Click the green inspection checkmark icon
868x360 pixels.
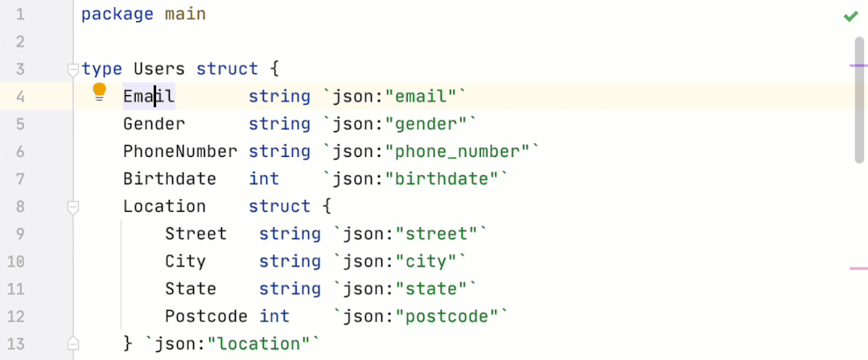850,16
